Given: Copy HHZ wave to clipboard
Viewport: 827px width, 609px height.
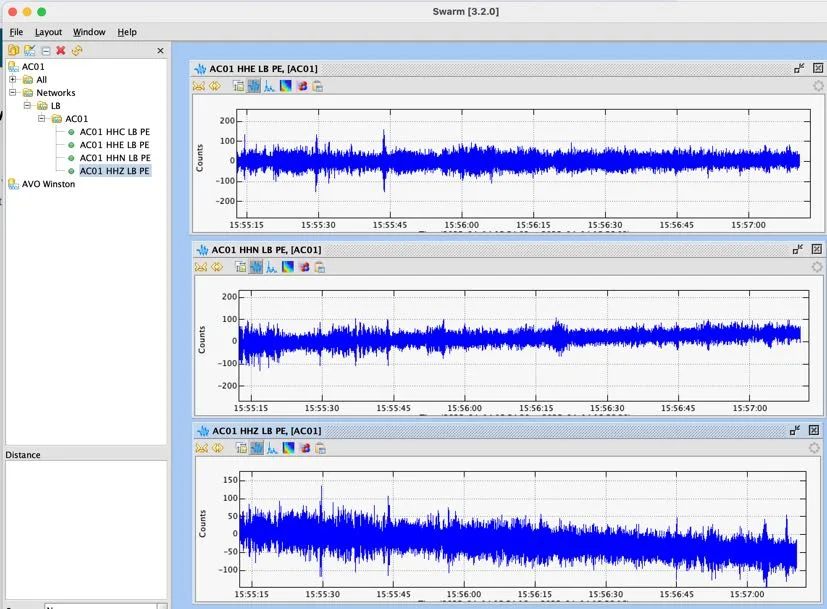Looking at the screenshot, I should (x=321, y=448).
